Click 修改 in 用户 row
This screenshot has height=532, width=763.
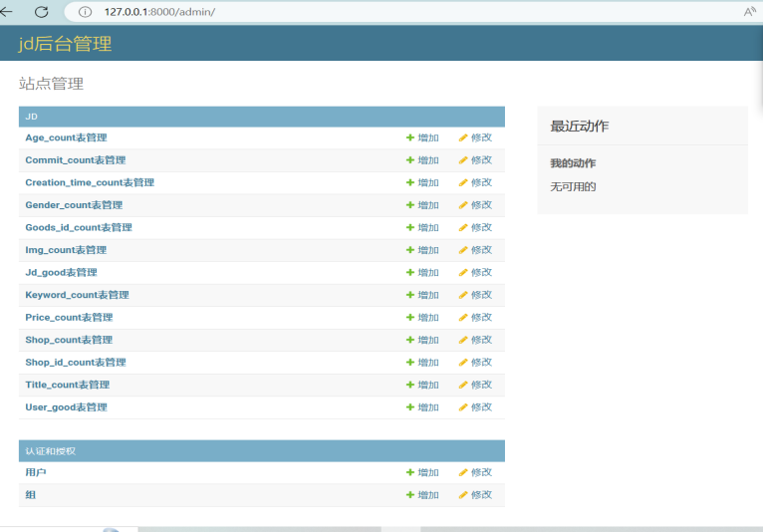475,472
